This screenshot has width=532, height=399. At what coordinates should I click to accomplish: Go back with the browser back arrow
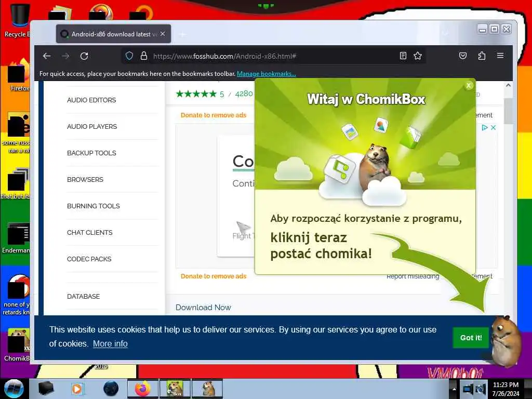(47, 56)
